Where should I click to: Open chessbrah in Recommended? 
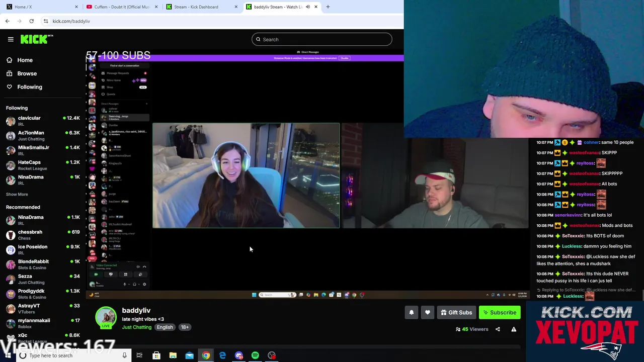point(43,235)
